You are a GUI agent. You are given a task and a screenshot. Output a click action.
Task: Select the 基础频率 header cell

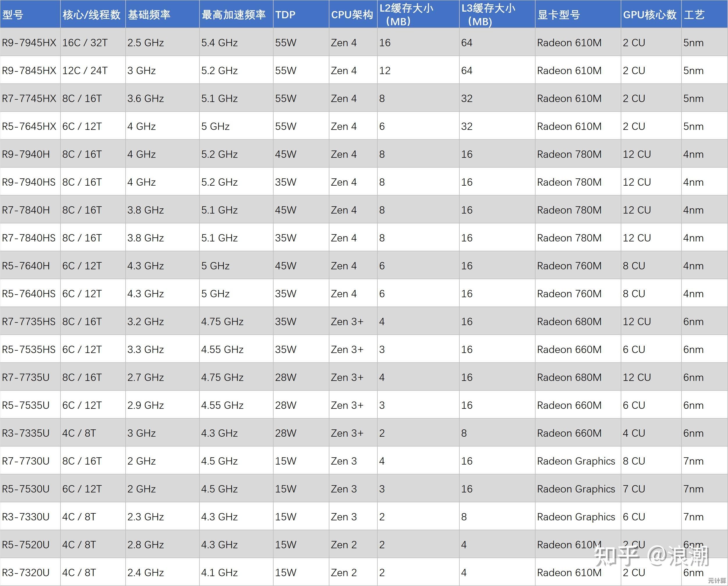[x=149, y=15]
